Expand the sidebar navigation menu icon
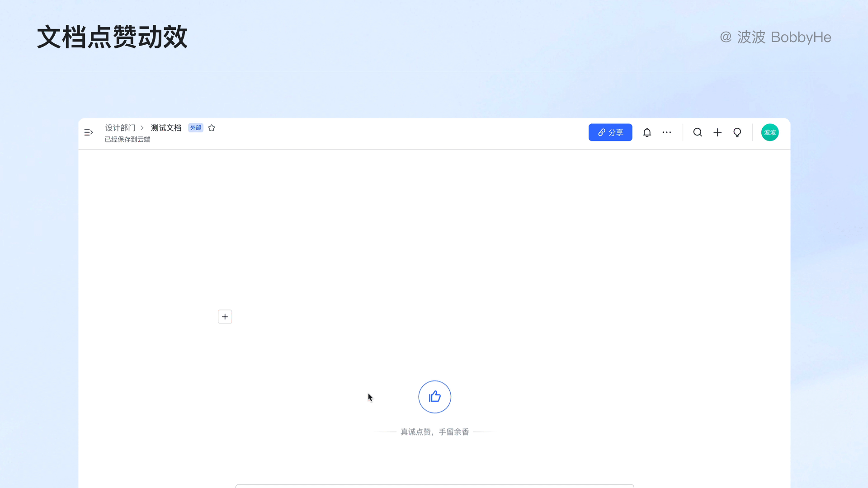Viewport: 868px width, 488px height. pos(89,132)
